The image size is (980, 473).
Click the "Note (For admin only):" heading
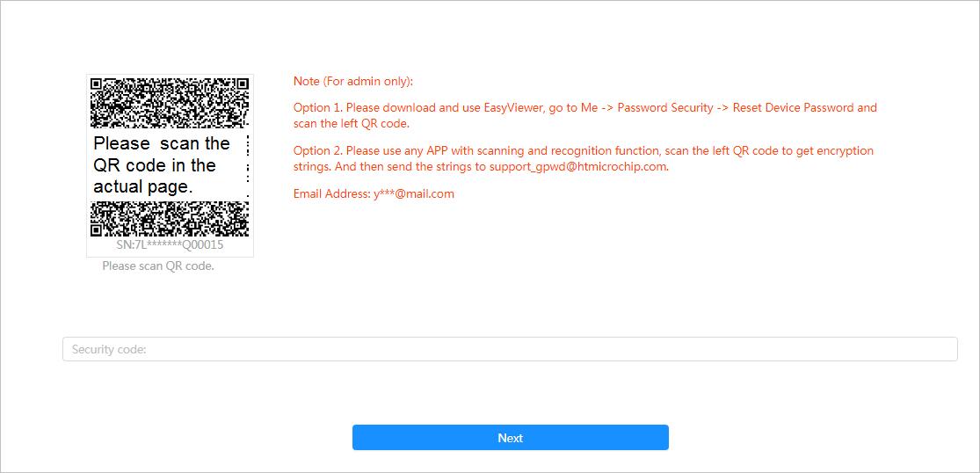[353, 82]
